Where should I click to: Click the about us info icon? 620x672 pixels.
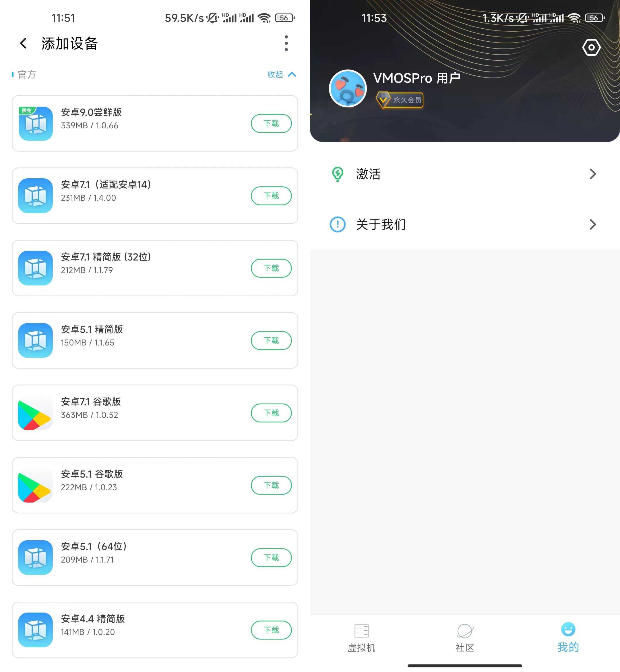tap(338, 224)
